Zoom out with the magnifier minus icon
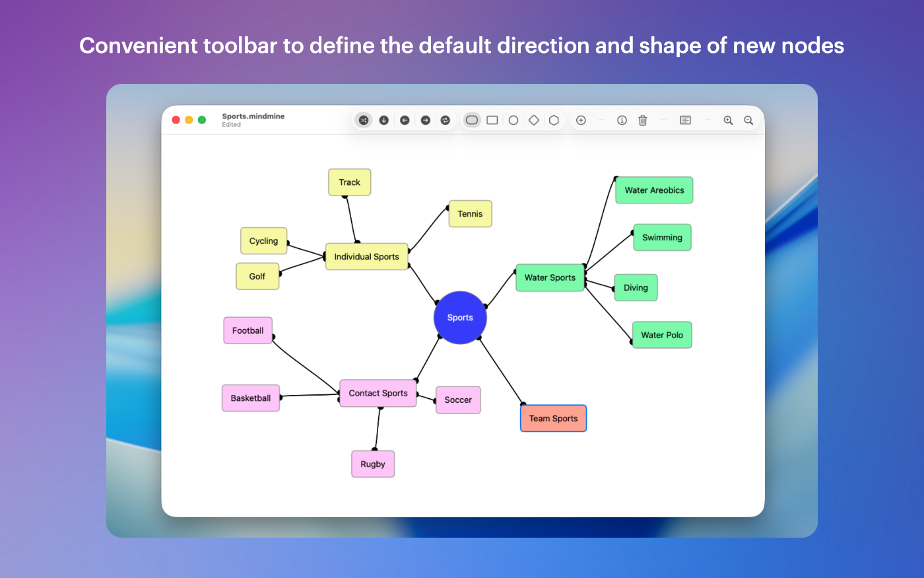924x578 pixels. coord(748,120)
